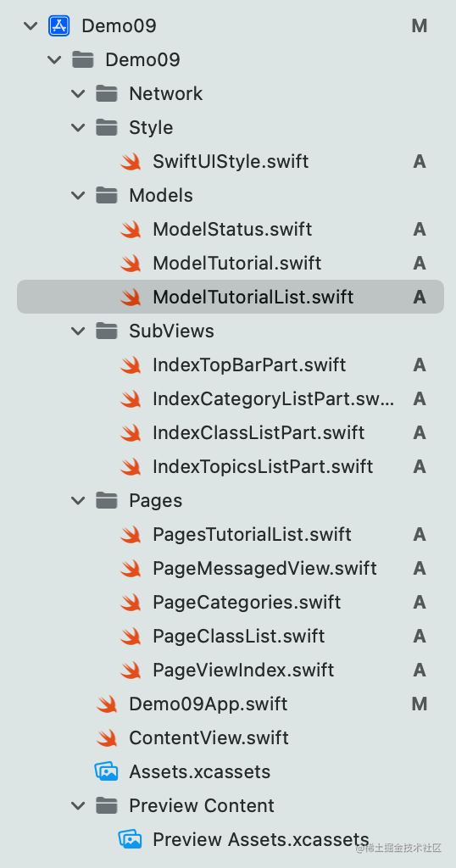456x868 pixels.
Task: Collapse the Network folder chevron
Action: (x=78, y=93)
